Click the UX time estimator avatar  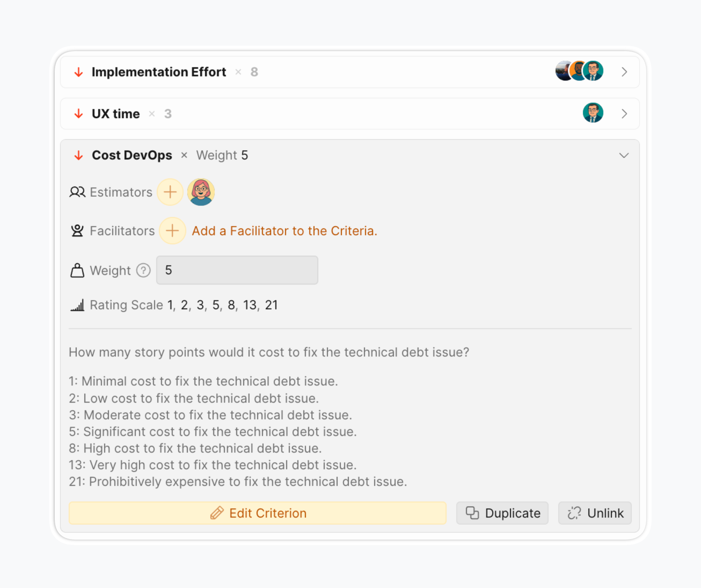tap(592, 113)
